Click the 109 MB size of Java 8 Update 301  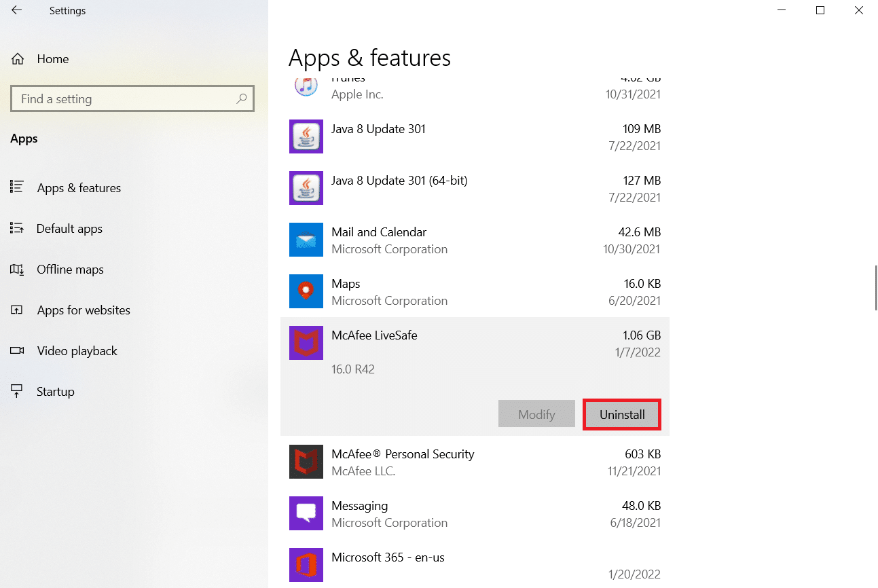coord(642,129)
